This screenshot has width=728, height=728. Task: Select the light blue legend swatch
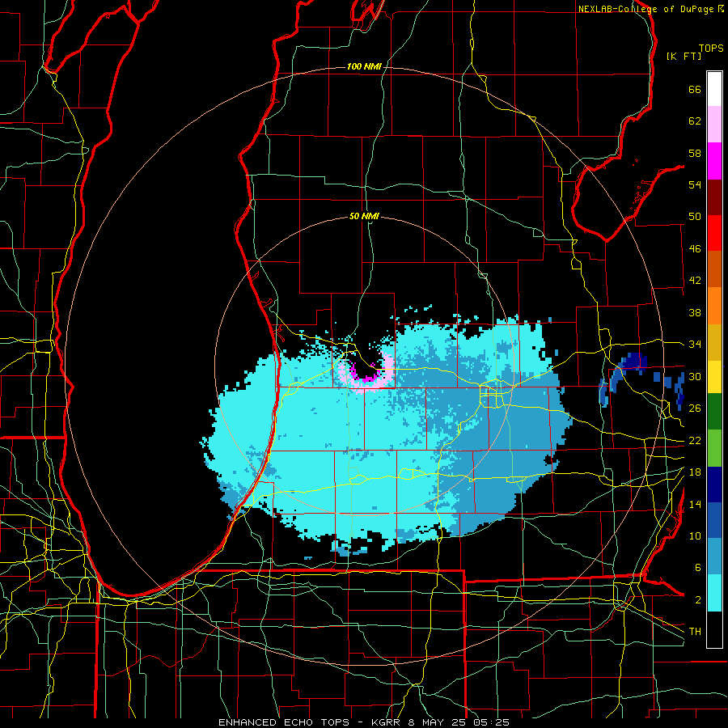714,557
